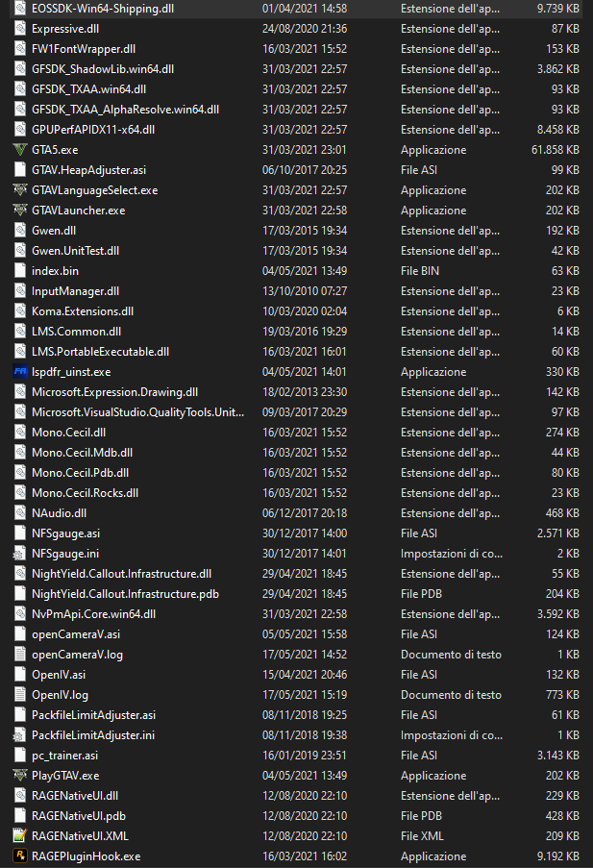The height and width of the screenshot is (868, 593).
Task: Select GFSDK_TXAA_AlphaResolve.win64.dll file name
Action: (125, 110)
